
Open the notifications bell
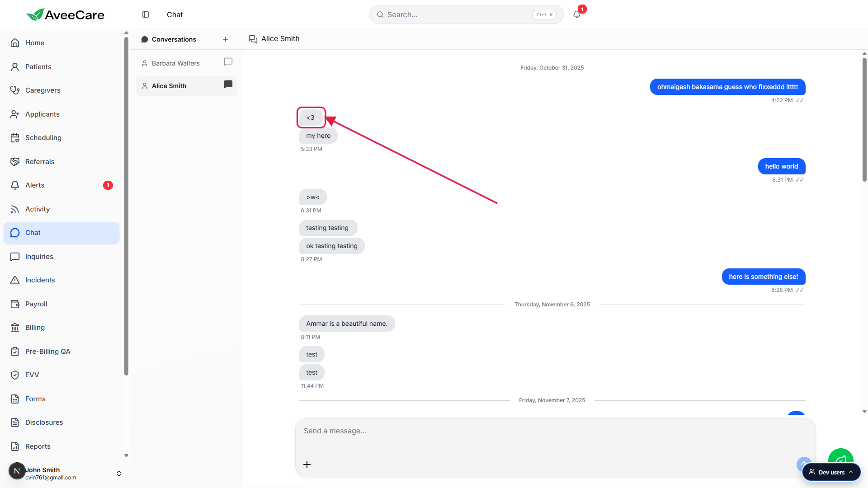(577, 14)
